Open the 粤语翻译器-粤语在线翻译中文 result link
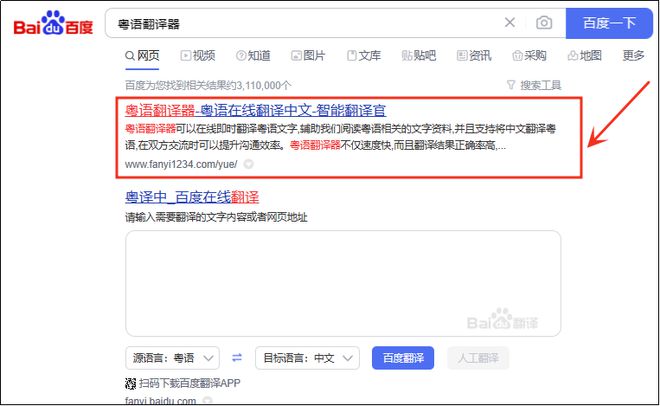 (255, 110)
